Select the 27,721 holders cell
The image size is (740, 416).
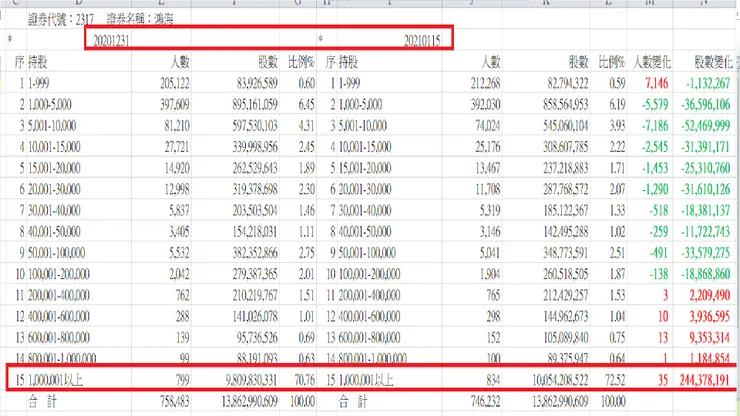click(177, 147)
